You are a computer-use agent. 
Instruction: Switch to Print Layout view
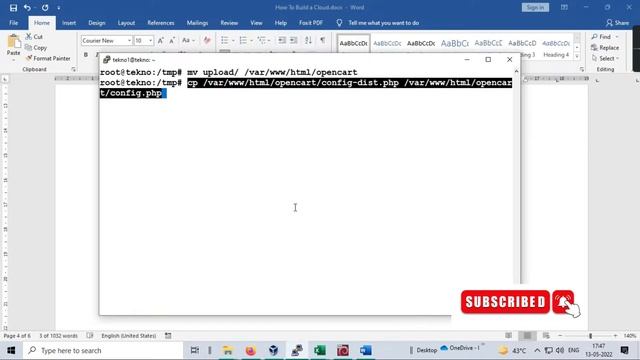pos(527,336)
